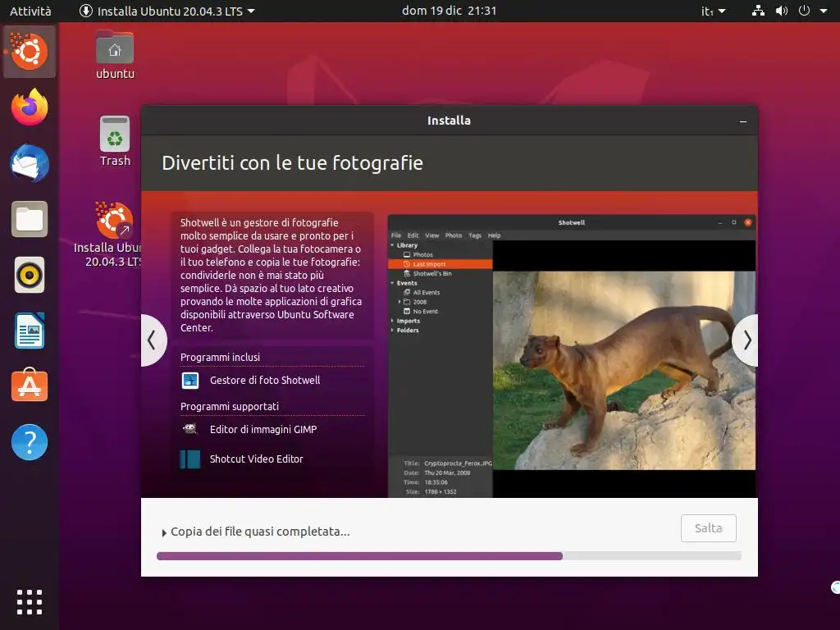Viewport: 840px width, 630px height.
Task: Launch Rhythmbox from the dock
Action: click(x=30, y=275)
